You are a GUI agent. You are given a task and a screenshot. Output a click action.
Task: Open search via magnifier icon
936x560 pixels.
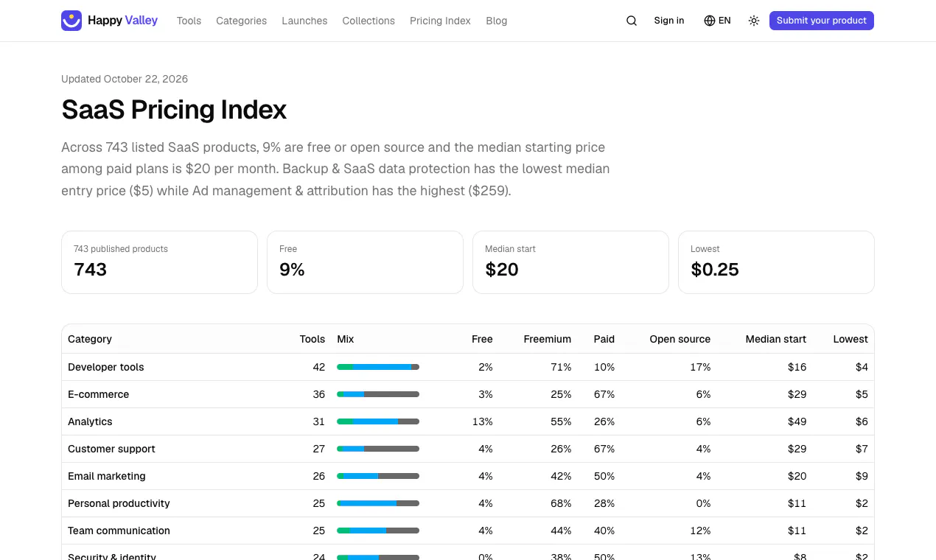[x=632, y=21]
